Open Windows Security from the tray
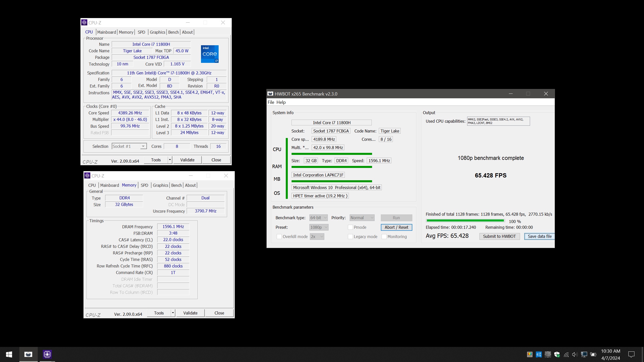The width and height of the screenshot is (644, 362). [557, 354]
